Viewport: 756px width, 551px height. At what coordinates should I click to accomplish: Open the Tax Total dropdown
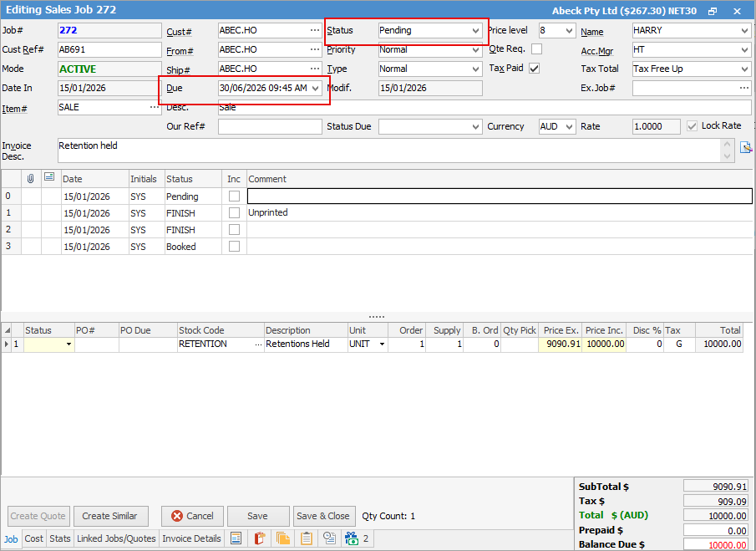(x=744, y=69)
